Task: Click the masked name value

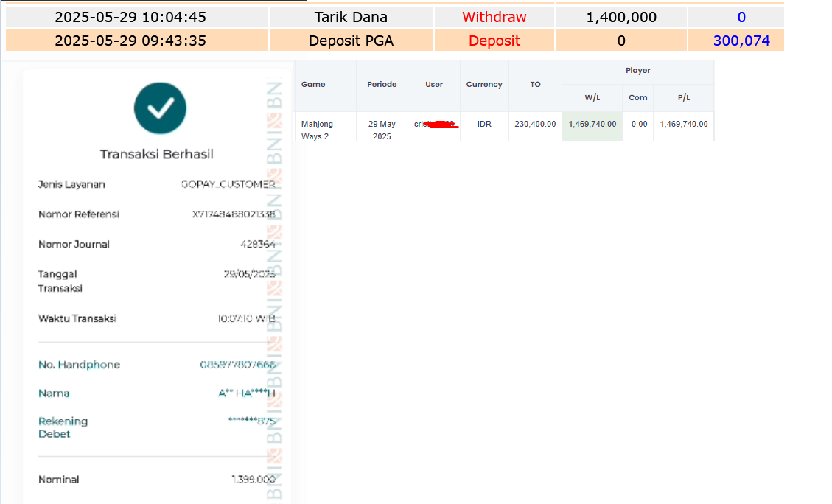Action: pyautogui.click(x=247, y=393)
